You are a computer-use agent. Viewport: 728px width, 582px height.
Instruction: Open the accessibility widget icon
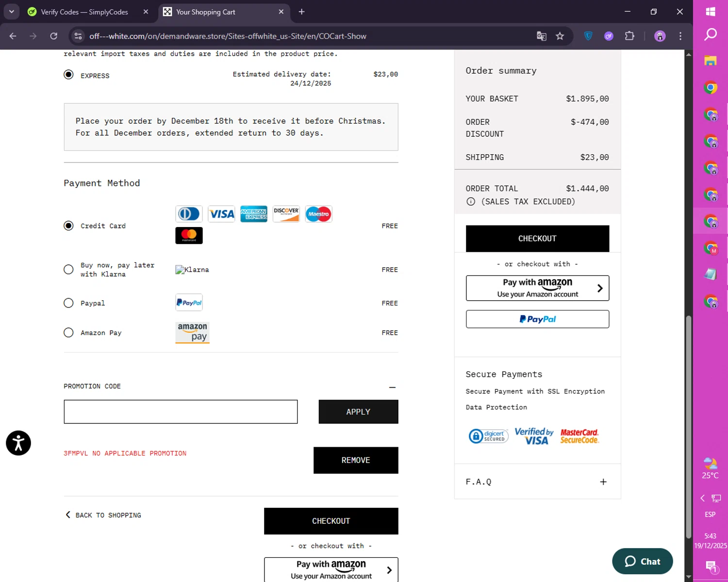(18, 443)
